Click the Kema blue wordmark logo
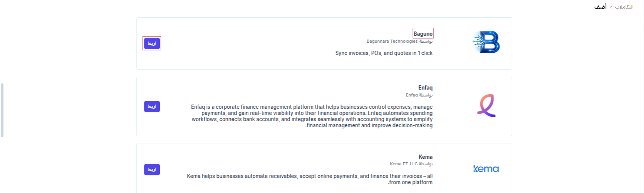The height and width of the screenshot is (193, 644). pos(486,169)
